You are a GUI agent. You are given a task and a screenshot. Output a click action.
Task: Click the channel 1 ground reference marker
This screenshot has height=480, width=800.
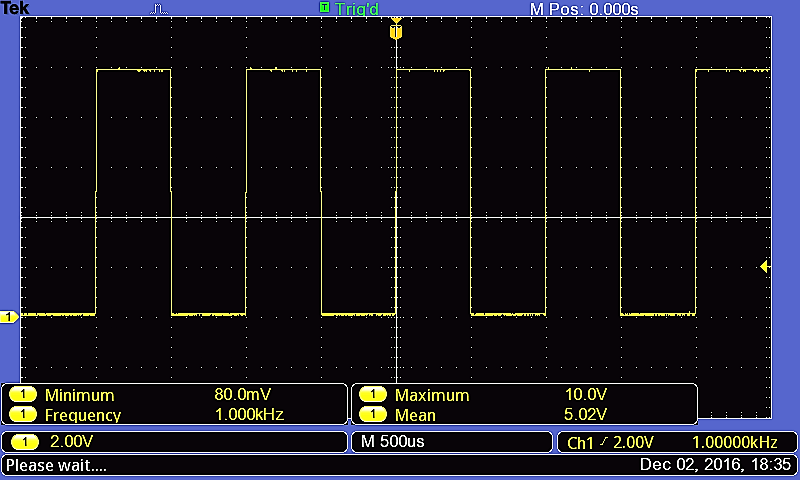point(9,317)
